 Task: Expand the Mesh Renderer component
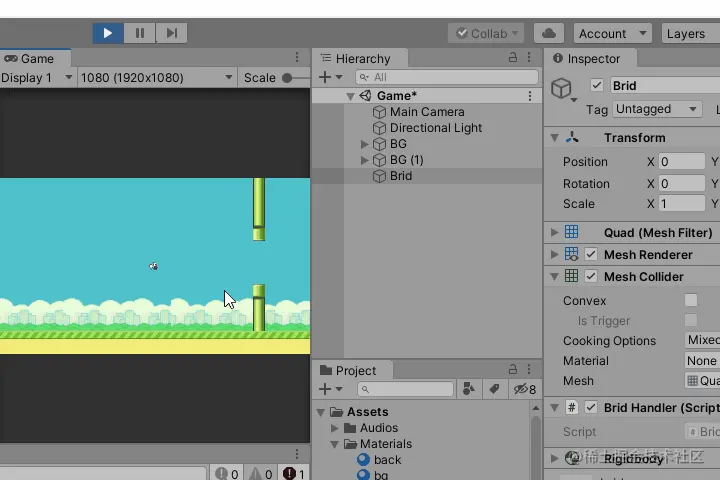[555, 254]
